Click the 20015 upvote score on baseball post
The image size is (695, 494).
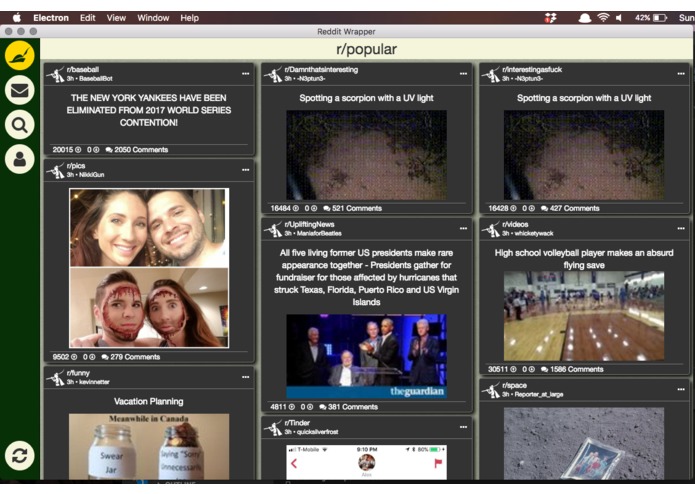66,150
